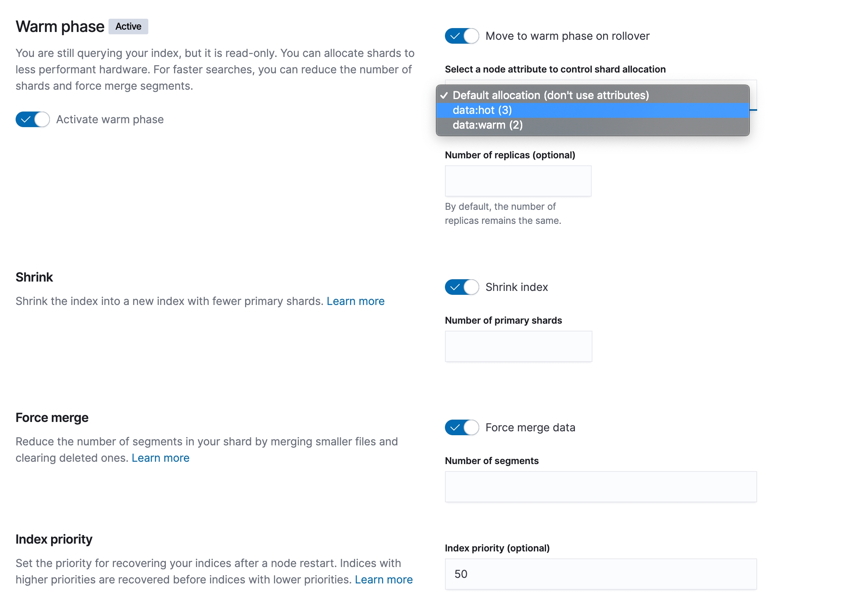Click the Force merge data label
This screenshot has width=868, height=599.
click(x=530, y=427)
